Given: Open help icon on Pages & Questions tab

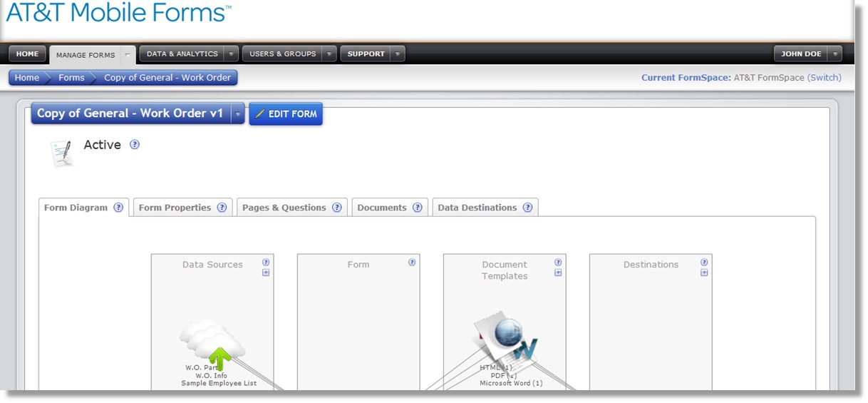Looking at the screenshot, I should [337, 208].
